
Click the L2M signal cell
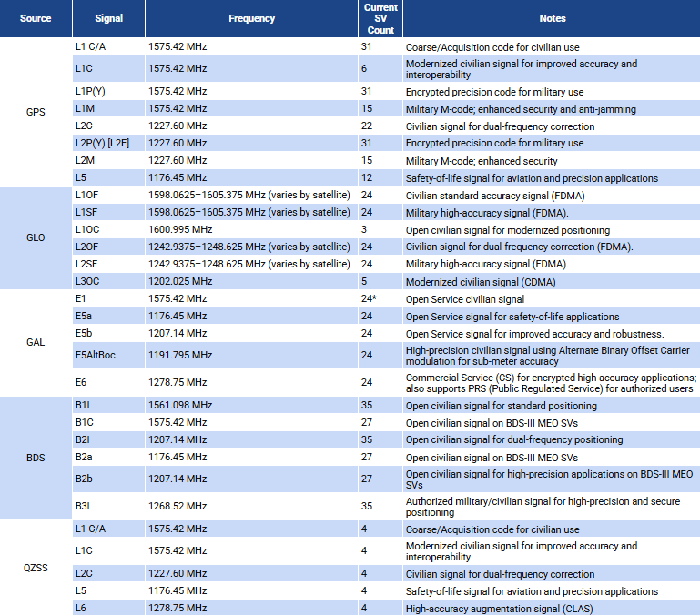coord(108,160)
